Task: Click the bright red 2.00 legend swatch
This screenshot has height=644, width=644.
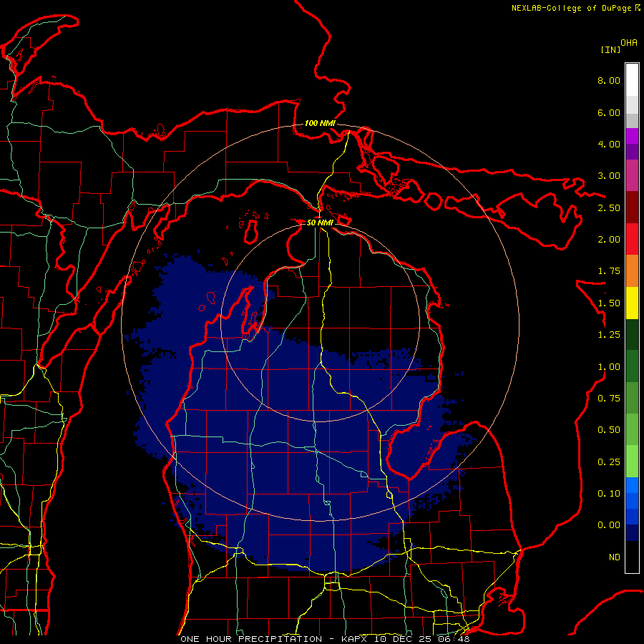Action: pyautogui.click(x=632, y=239)
